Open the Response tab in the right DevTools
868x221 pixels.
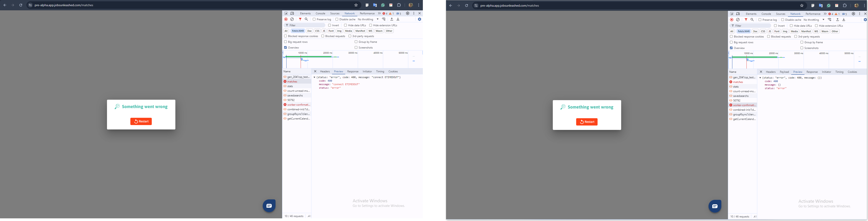(812, 72)
